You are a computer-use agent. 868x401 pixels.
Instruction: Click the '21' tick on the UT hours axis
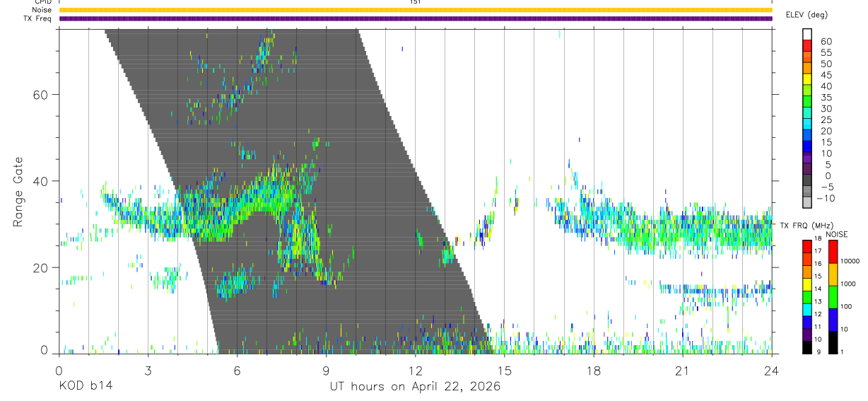click(682, 371)
